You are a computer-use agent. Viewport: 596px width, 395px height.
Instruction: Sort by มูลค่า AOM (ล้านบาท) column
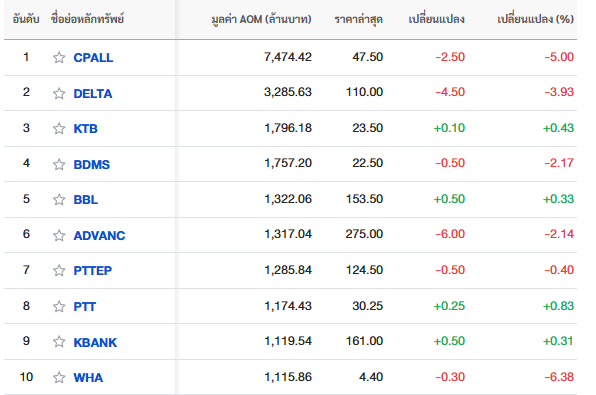262,19
